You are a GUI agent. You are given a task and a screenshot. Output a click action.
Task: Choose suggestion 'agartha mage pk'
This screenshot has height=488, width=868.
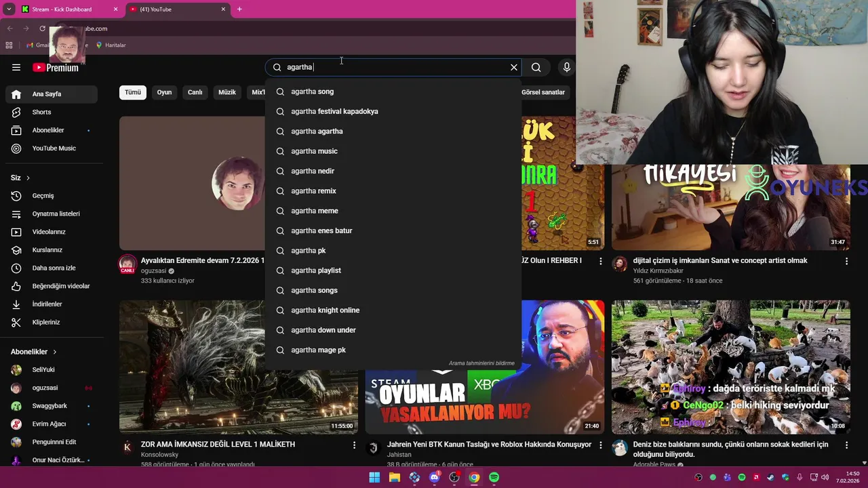pos(393,350)
